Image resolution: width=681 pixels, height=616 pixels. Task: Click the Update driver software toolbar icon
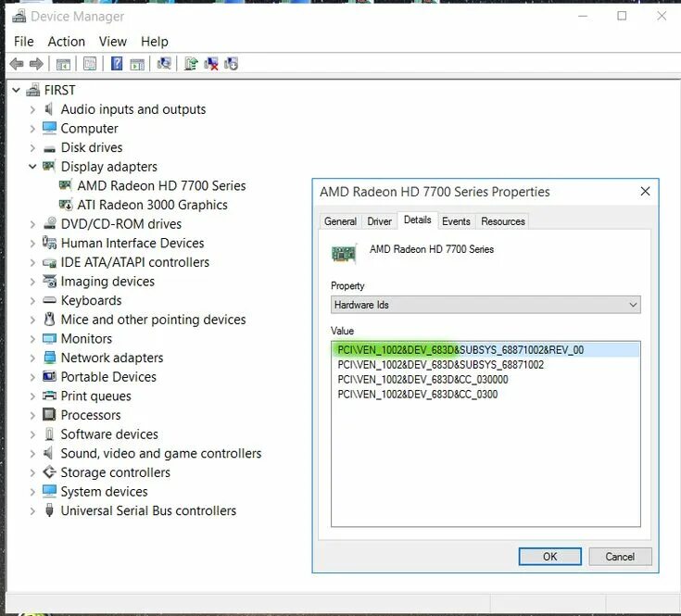pyautogui.click(x=191, y=63)
